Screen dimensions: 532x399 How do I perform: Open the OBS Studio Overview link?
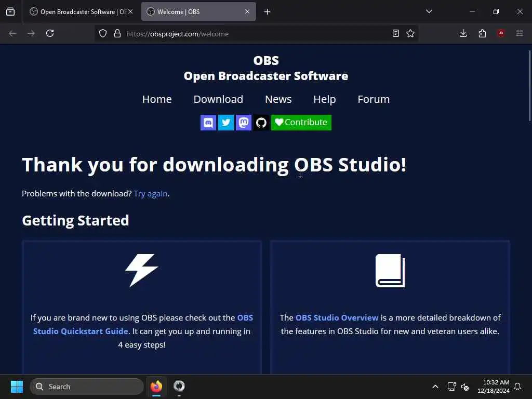(337, 317)
